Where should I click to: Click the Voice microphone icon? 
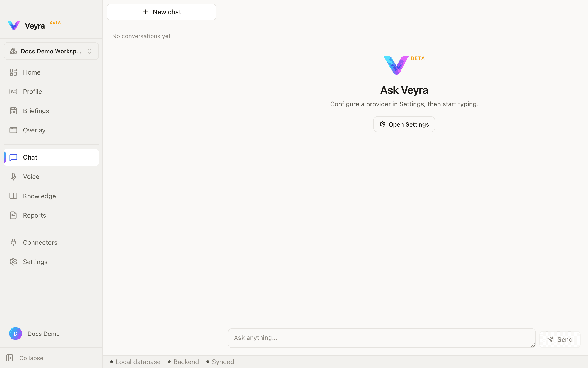click(13, 177)
